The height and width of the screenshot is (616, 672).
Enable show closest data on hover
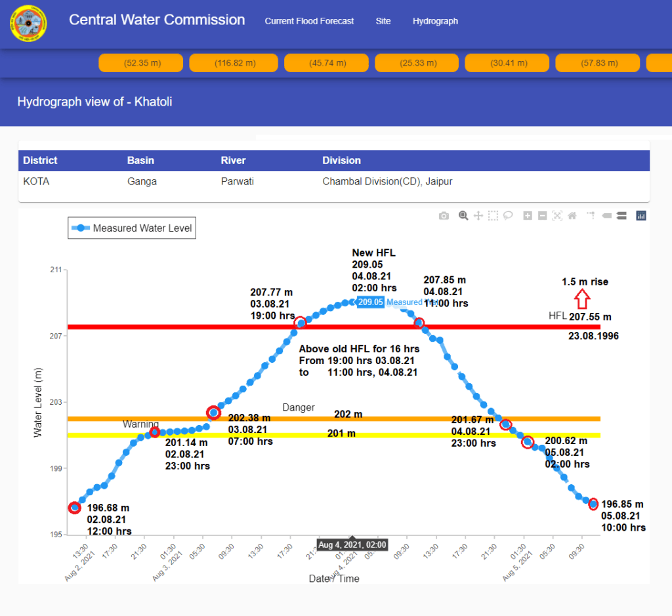[x=606, y=216]
